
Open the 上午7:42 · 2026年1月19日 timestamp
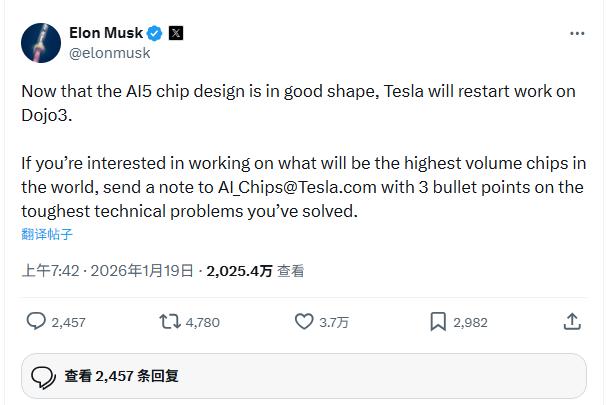coord(110,271)
